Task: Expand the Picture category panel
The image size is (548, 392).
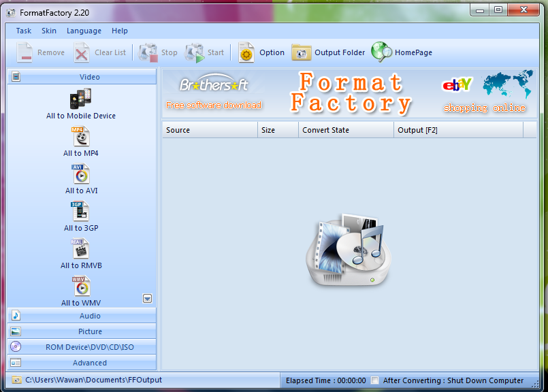Action: click(82, 331)
